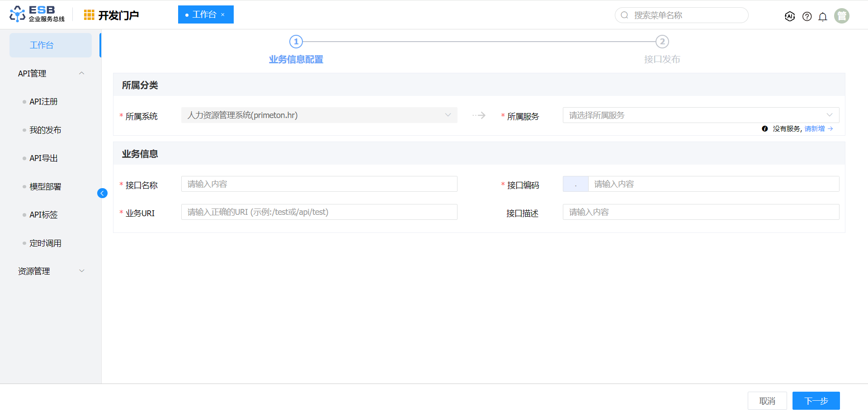Screen dimensions: 868x417
Task: Open the help question mark icon
Action: (807, 16)
